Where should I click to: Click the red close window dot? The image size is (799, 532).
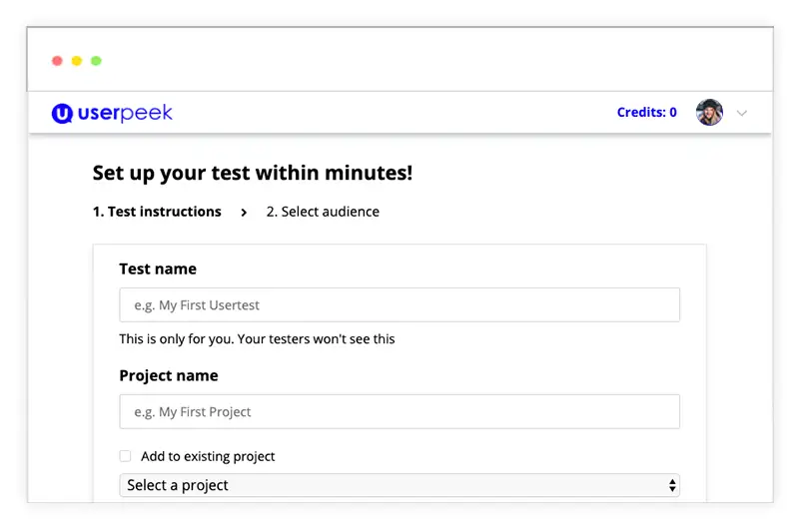coord(57,61)
